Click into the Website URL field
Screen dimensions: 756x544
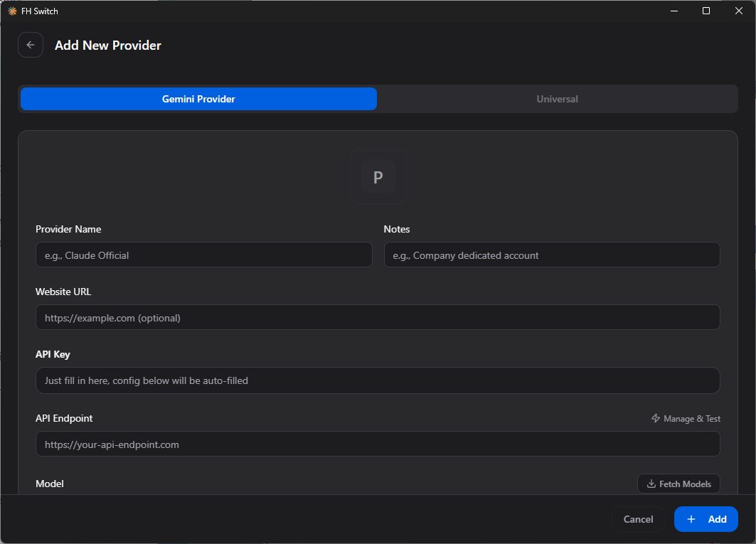click(x=378, y=318)
